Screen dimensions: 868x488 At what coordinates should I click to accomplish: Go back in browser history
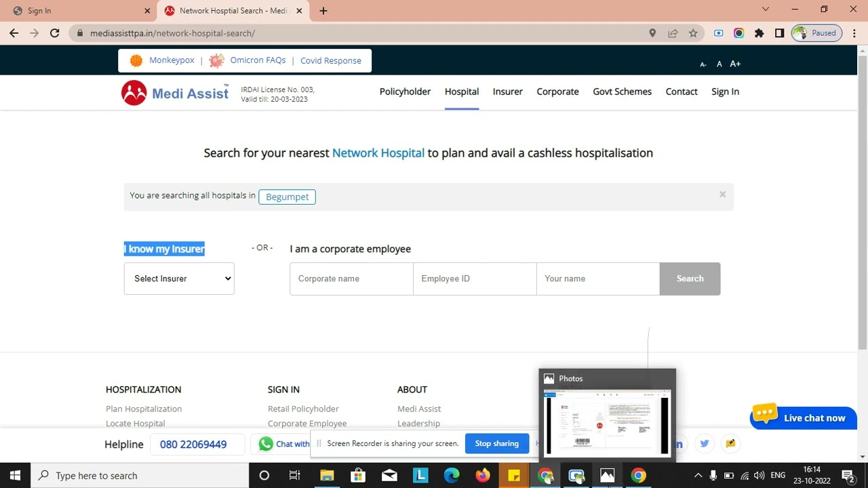(14, 33)
